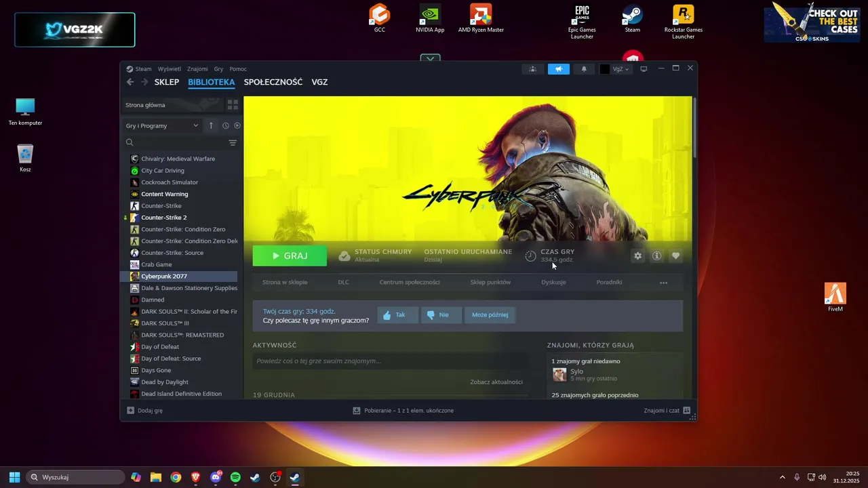Open the notifications bell in Steam
The image size is (868, 488).
[584, 69]
